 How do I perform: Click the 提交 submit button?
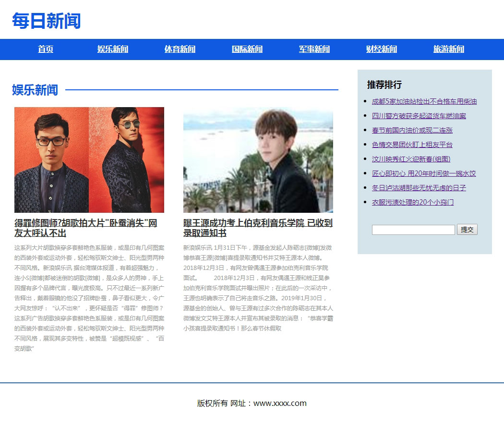click(467, 229)
